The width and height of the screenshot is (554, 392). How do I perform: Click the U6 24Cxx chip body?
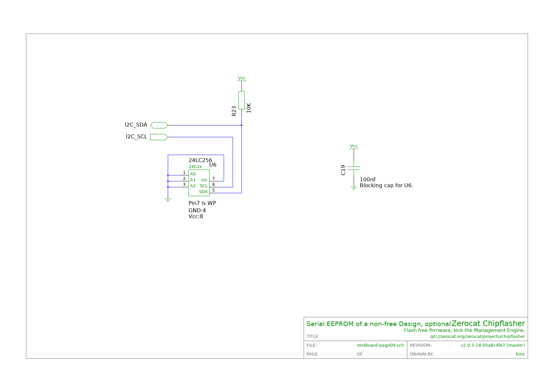pos(199,183)
